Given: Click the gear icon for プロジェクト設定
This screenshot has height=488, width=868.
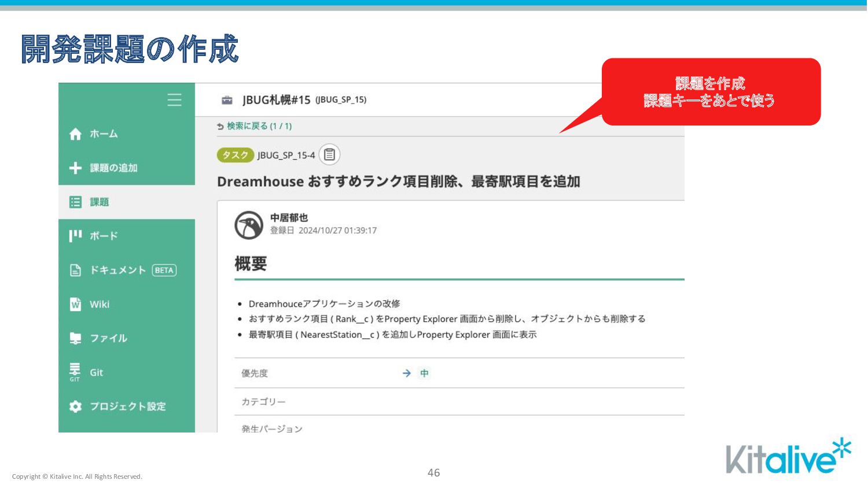Looking at the screenshot, I should (x=75, y=406).
